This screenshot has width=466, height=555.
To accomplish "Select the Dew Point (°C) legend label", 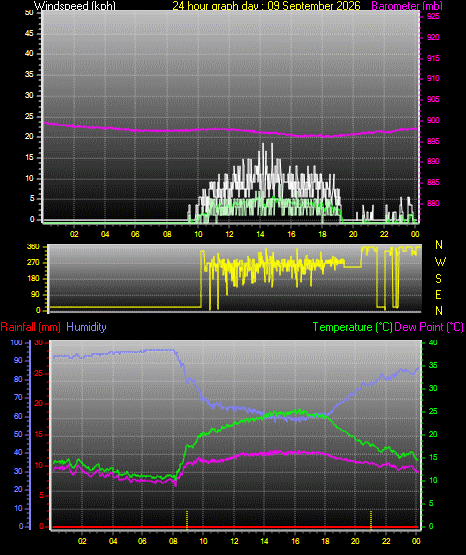I will pyautogui.click(x=429, y=327).
